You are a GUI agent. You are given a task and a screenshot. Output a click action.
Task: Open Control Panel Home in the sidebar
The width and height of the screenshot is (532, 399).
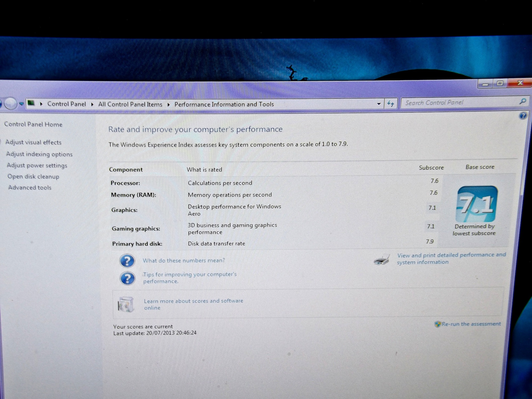(33, 124)
